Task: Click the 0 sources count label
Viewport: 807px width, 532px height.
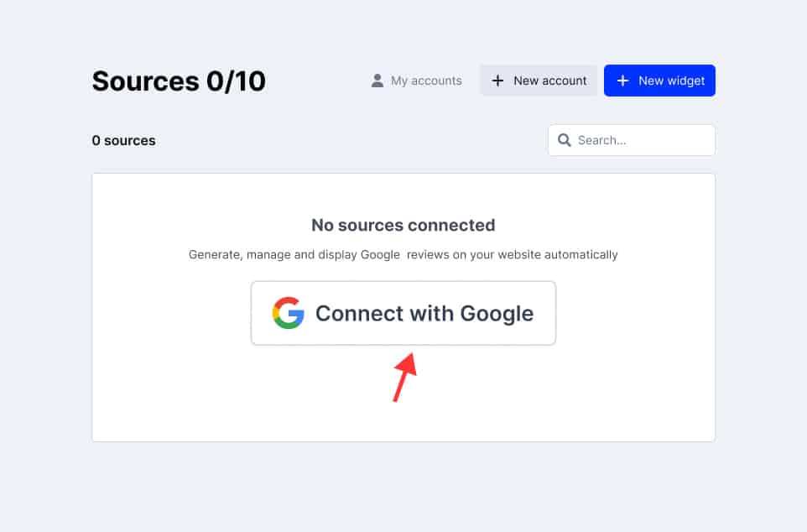Action: point(123,141)
